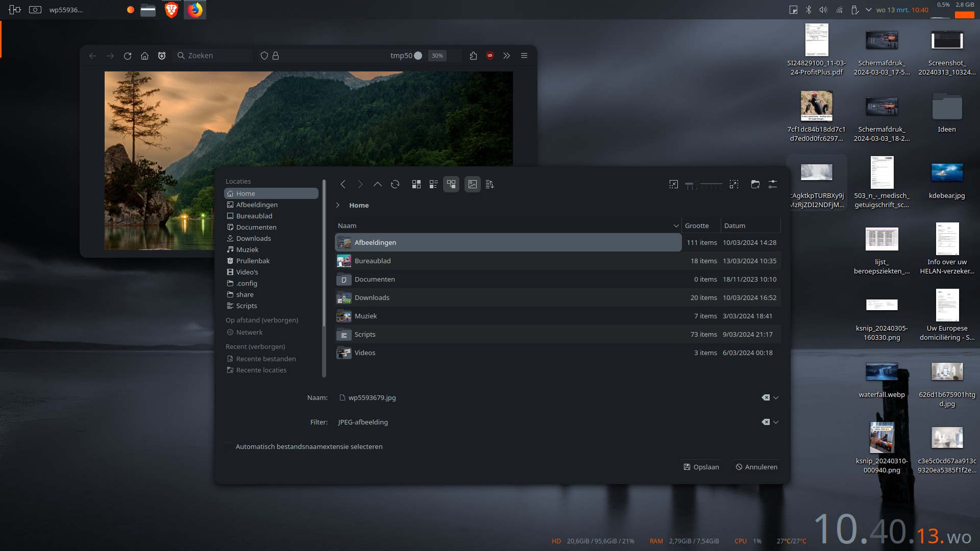The height and width of the screenshot is (551, 980).
Task: Select the Videos folder row
Action: tap(557, 353)
